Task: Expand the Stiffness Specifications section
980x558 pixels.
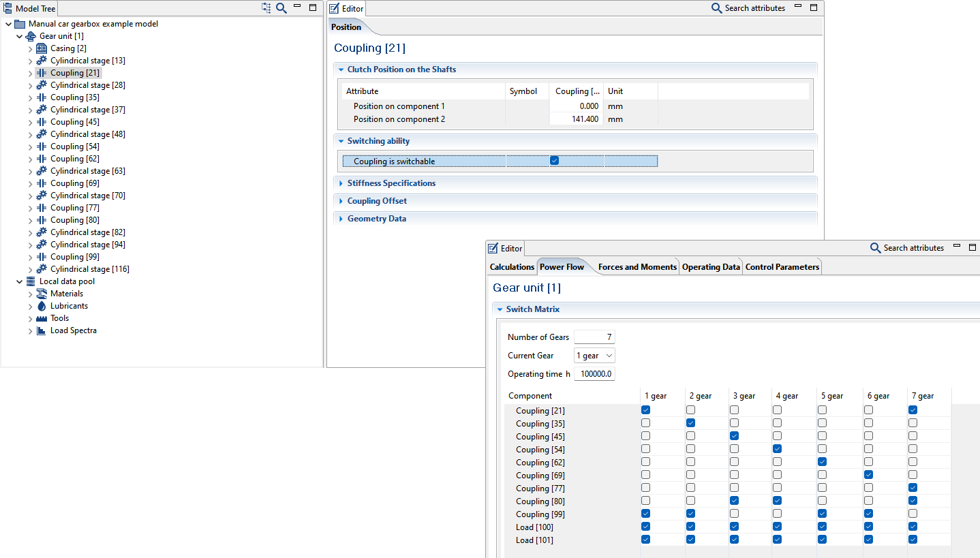Action: (x=391, y=183)
